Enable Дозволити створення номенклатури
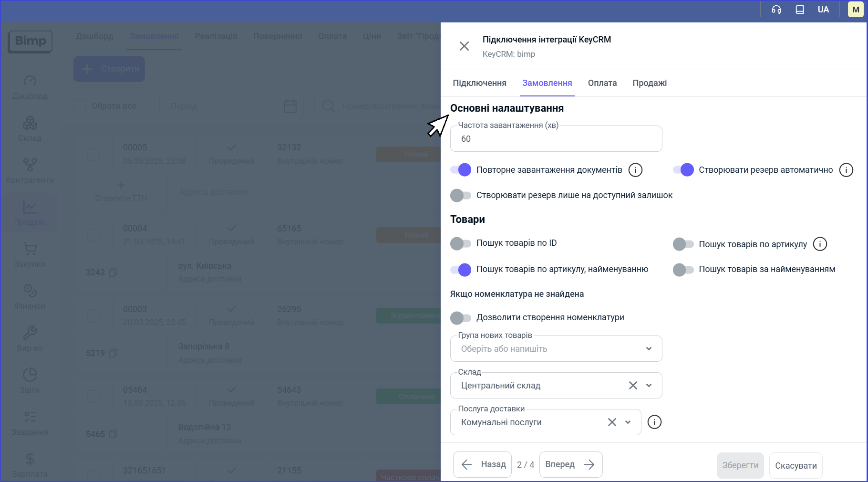Image resolution: width=868 pixels, height=482 pixels. pos(461,317)
